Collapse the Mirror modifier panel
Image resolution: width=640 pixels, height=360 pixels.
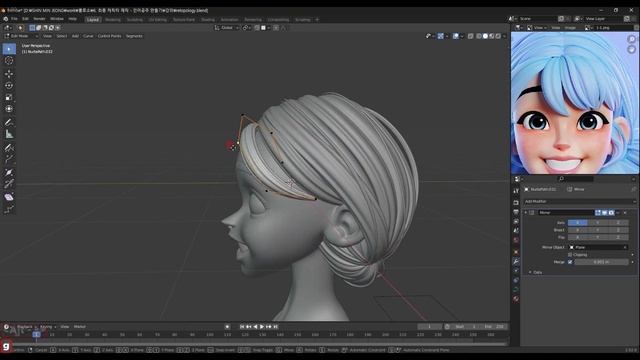pyautogui.click(x=526, y=213)
